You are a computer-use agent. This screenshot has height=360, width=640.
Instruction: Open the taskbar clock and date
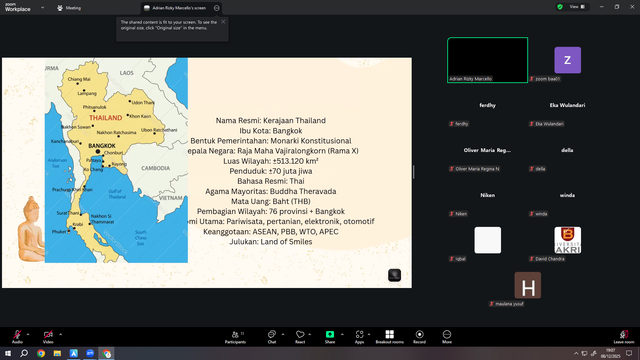610,353
